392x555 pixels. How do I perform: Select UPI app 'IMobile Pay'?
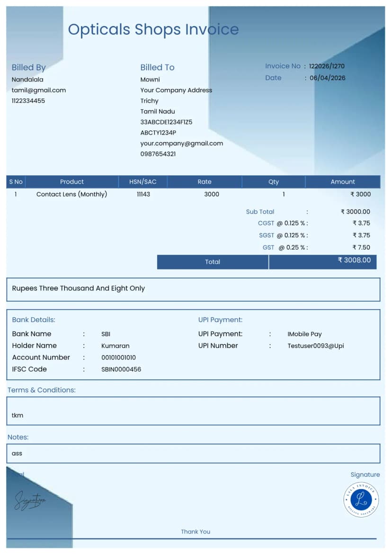pyautogui.click(x=304, y=334)
